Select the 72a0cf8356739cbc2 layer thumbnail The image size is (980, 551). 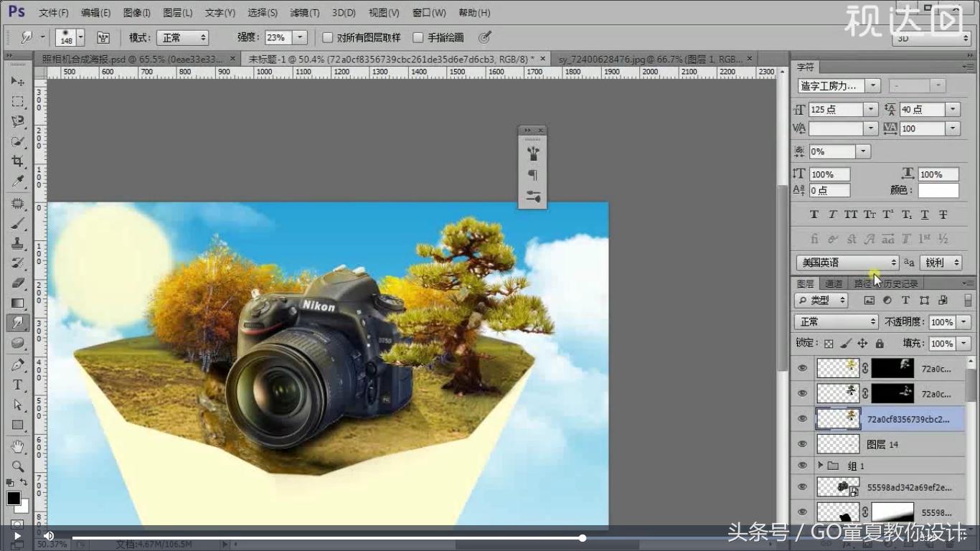coord(837,418)
